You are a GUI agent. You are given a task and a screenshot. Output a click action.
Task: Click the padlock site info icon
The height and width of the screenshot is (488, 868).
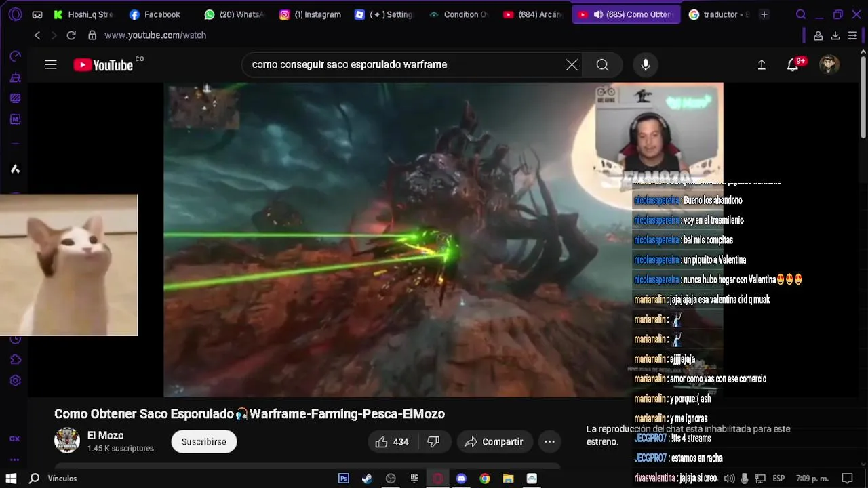(92, 35)
